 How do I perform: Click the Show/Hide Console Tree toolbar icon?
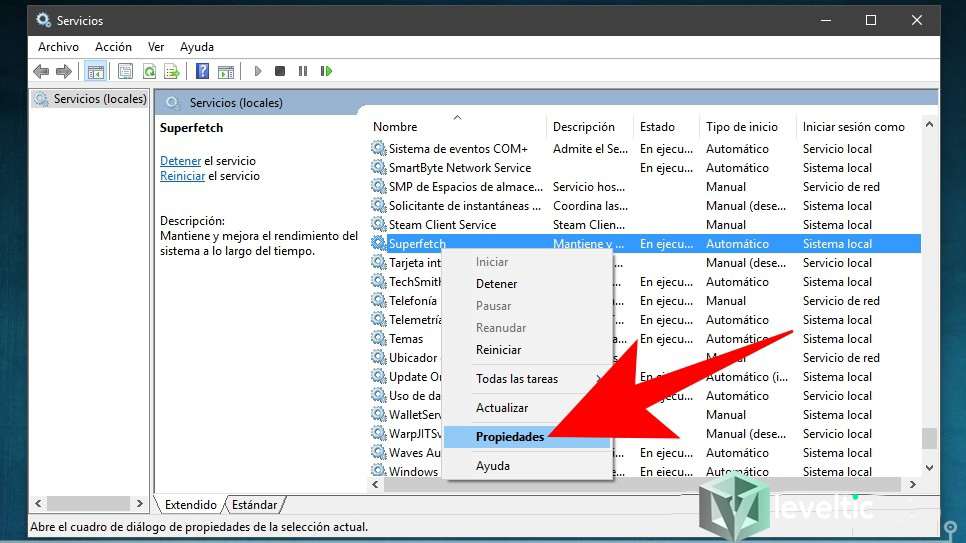96,71
